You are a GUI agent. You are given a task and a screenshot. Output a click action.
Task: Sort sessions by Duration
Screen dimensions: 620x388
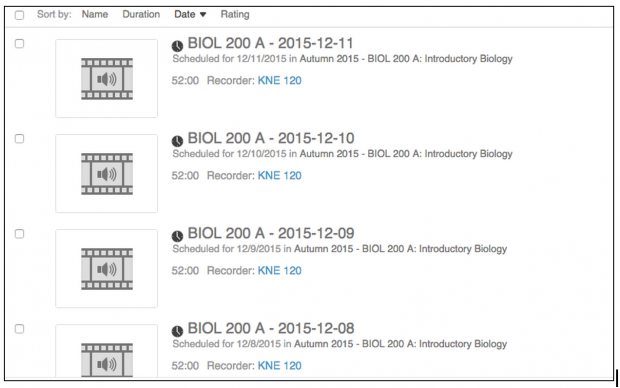tap(141, 14)
